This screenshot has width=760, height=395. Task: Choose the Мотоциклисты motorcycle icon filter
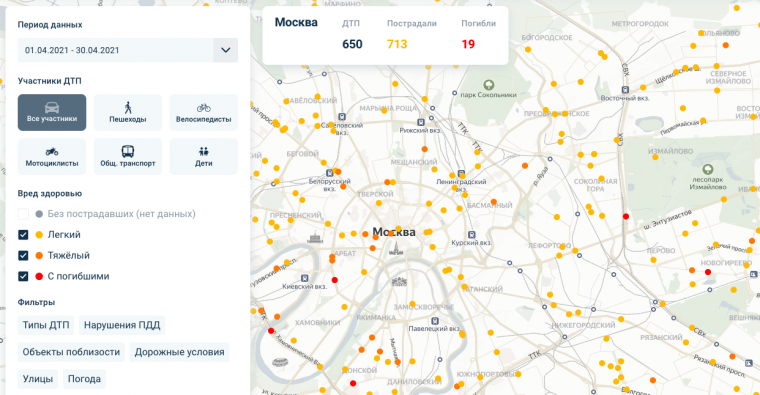(52, 152)
